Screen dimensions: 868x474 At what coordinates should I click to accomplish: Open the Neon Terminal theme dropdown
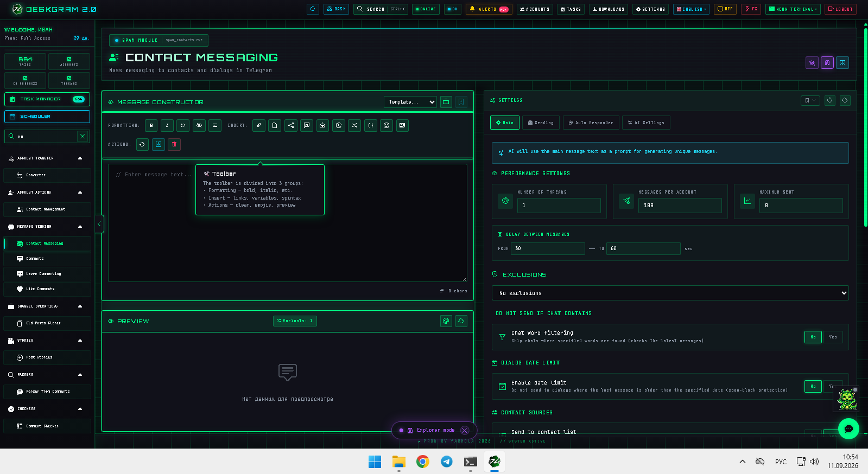coord(793,9)
